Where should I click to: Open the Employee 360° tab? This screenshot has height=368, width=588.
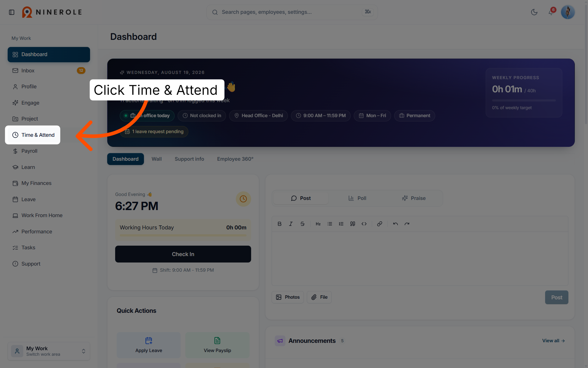point(235,159)
